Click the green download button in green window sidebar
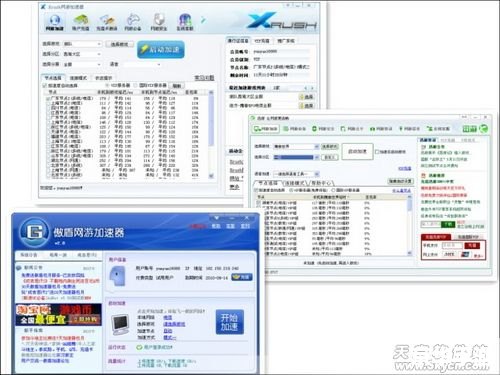Screen dimensions: 500x375 coord(448,224)
